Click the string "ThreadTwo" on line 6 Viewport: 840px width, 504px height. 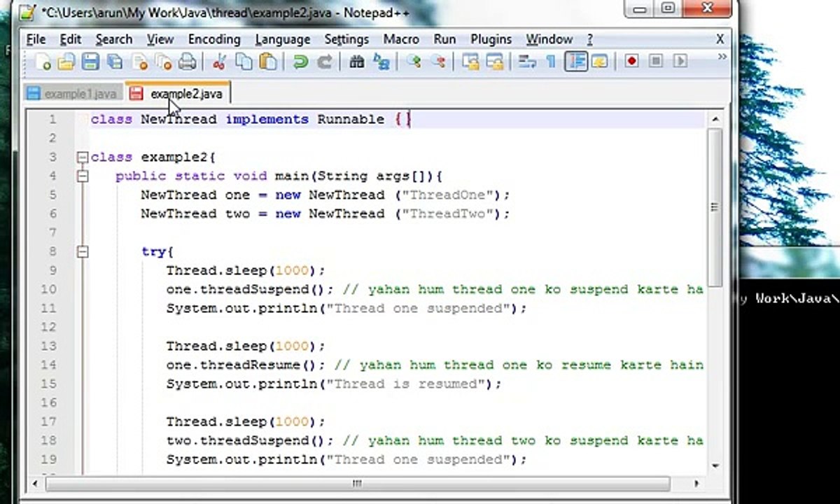(x=448, y=214)
